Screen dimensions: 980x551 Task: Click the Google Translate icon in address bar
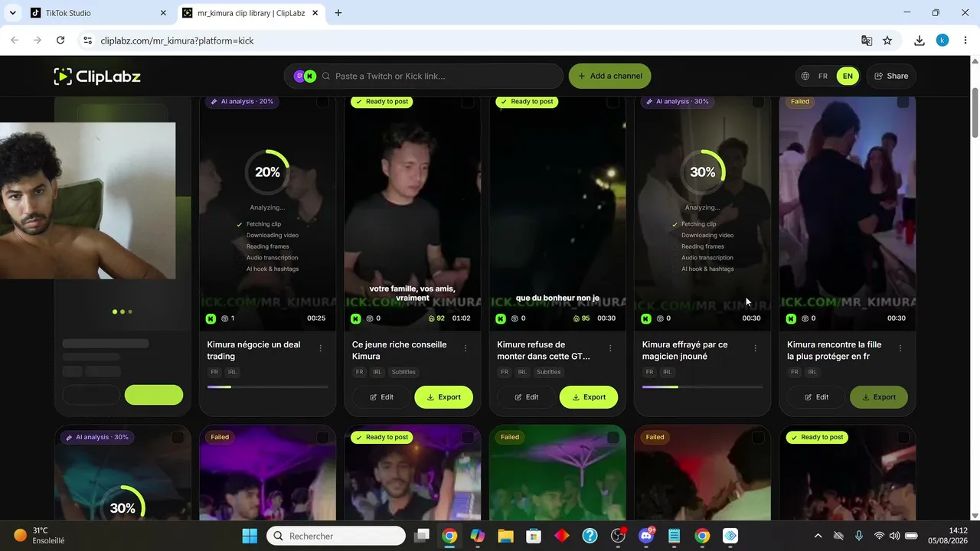pyautogui.click(x=867, y=41)
